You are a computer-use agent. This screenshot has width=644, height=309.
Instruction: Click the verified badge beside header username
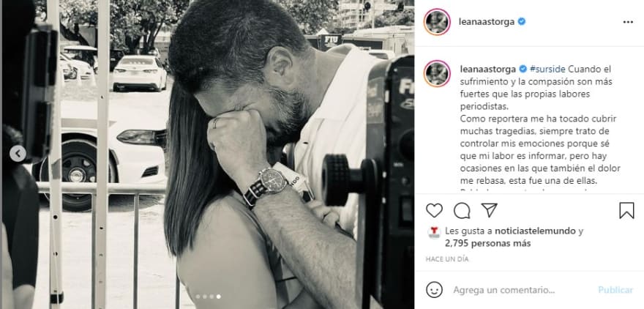[x=521, y=22]
